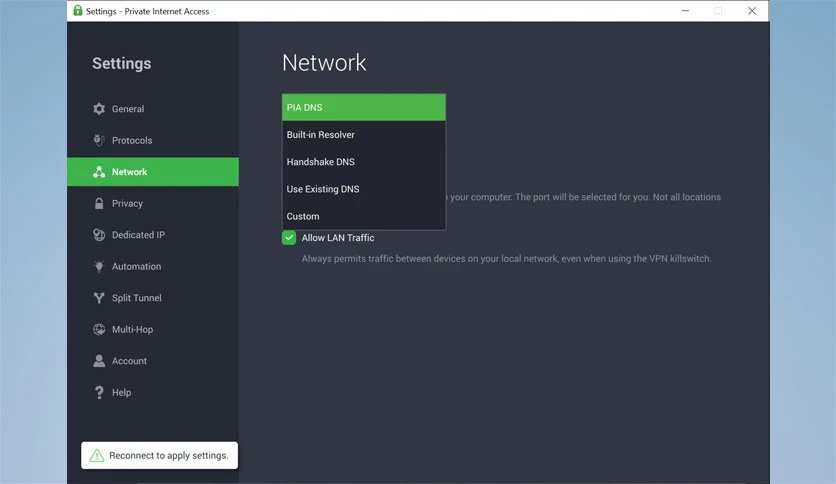The image size is (836, 484).
Task: Open the Help section
Action: pos(153,392)
